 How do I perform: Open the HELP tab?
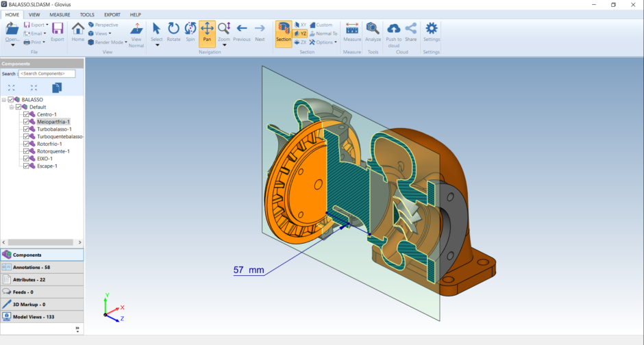pos(136,15)
